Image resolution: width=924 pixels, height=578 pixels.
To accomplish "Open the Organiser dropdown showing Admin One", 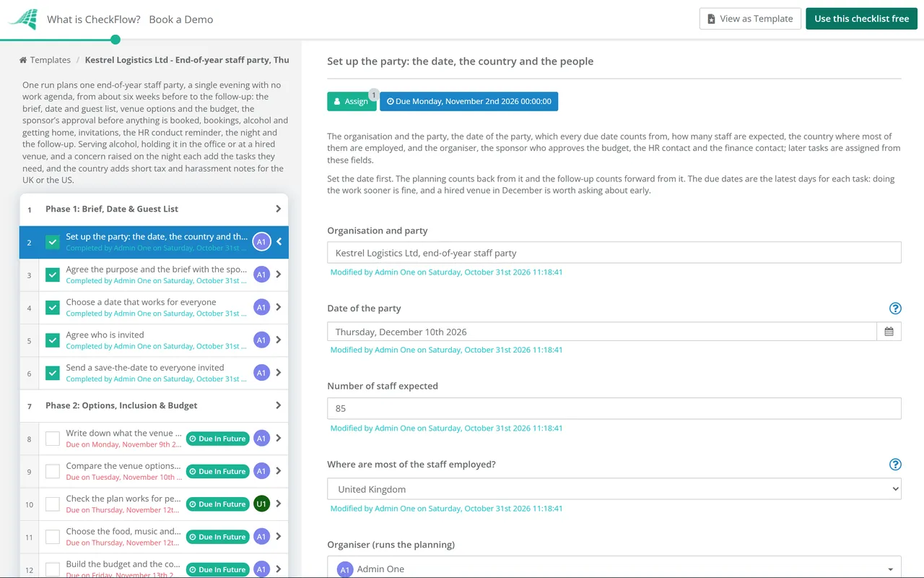I will (614, 569).
